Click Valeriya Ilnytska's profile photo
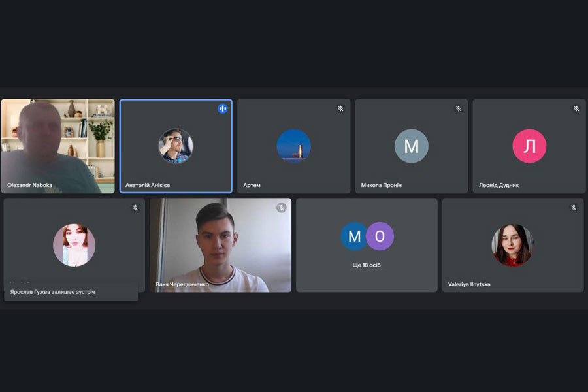This screenshot has width=588, height=392. pyautogui.click(x=513, y=245)
